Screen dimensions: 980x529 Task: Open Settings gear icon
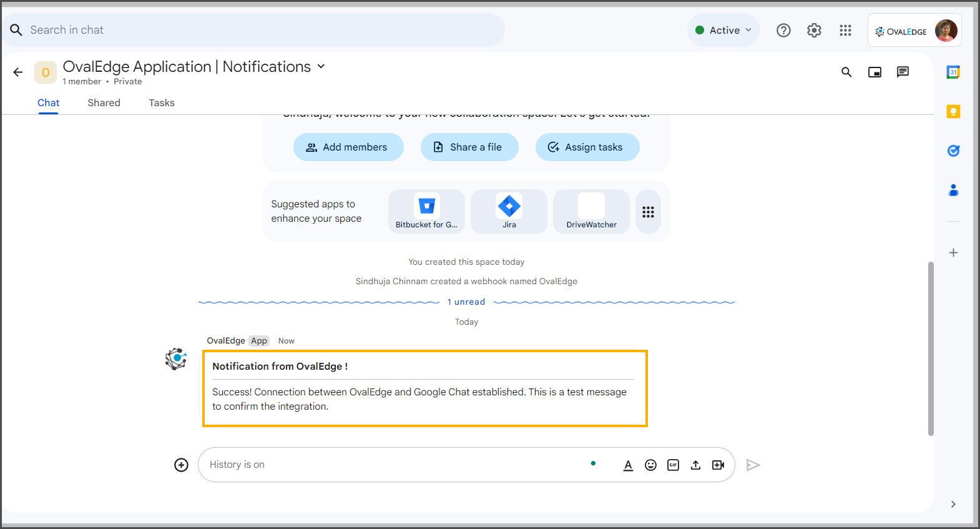(814, 30)
